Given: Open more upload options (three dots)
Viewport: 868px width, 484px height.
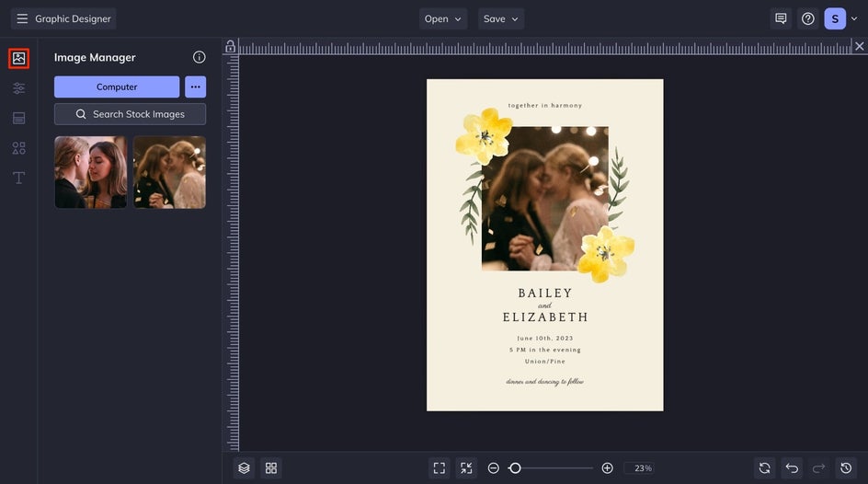Looking at the screenshot, I should coord(196,86).
